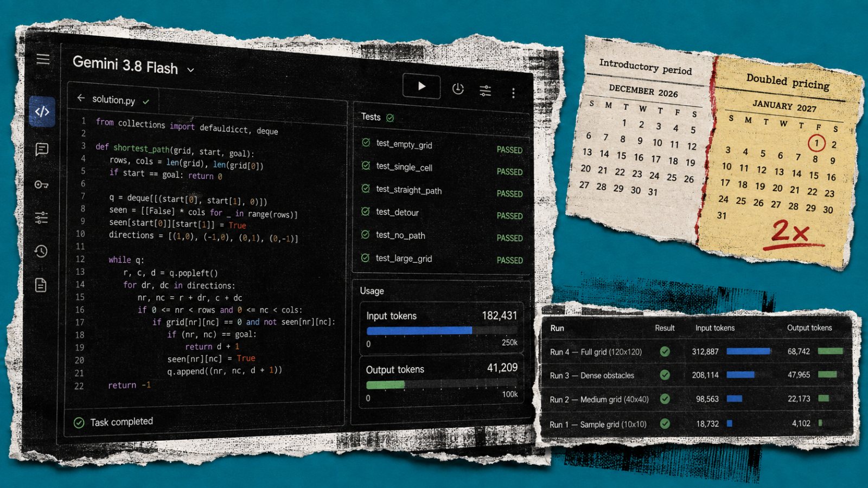868x488 pixels.
Task: Open the three-dot more options menu
Action: click(513, 93)
